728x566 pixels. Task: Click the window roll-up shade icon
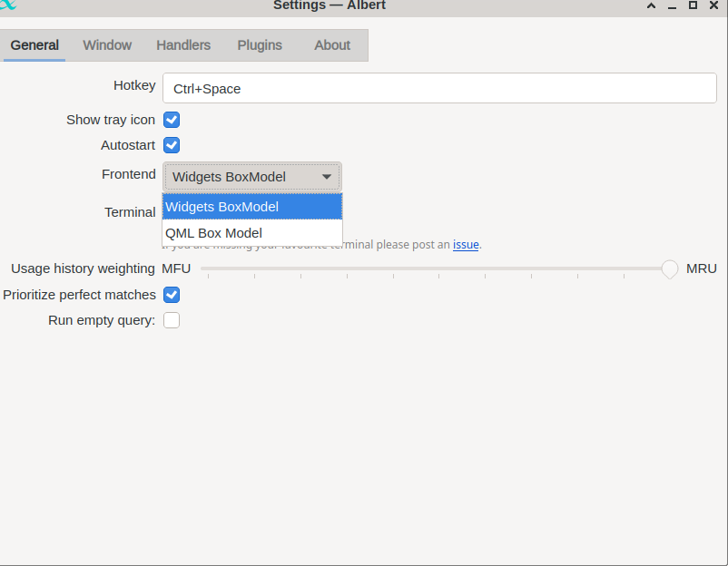coord(650,6)
